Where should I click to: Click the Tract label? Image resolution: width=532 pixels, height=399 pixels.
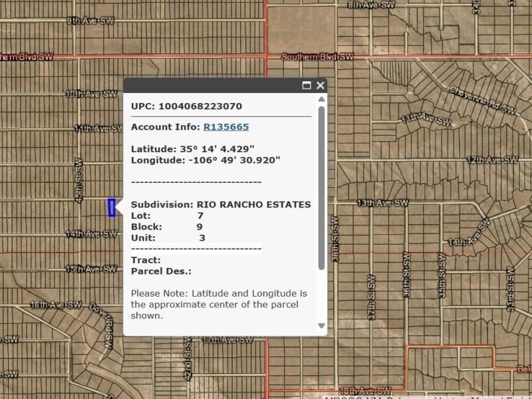click(x=146, y=260)
